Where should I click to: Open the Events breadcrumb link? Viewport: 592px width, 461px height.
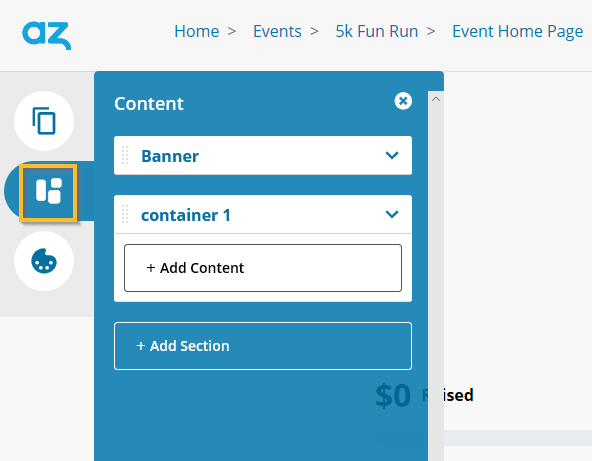pos(277,31)
